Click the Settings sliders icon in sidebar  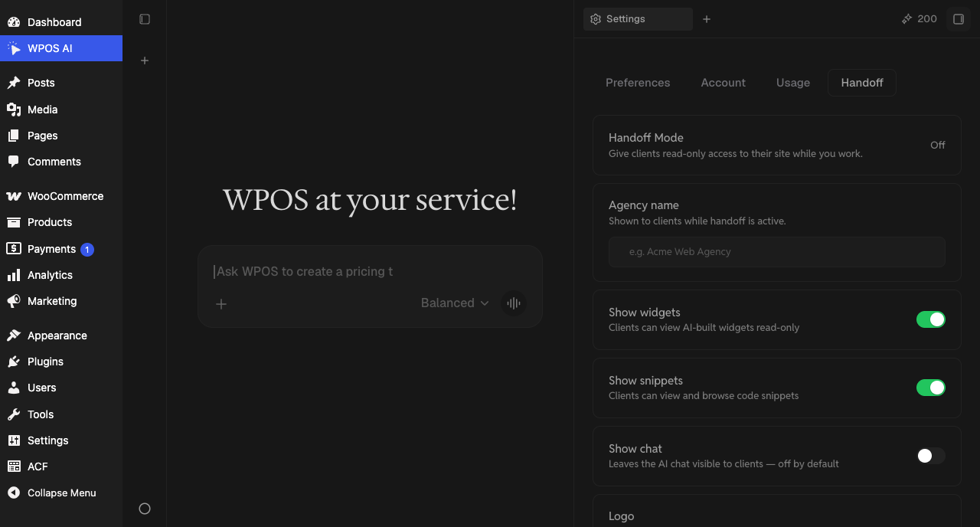(x=14, y=440)
